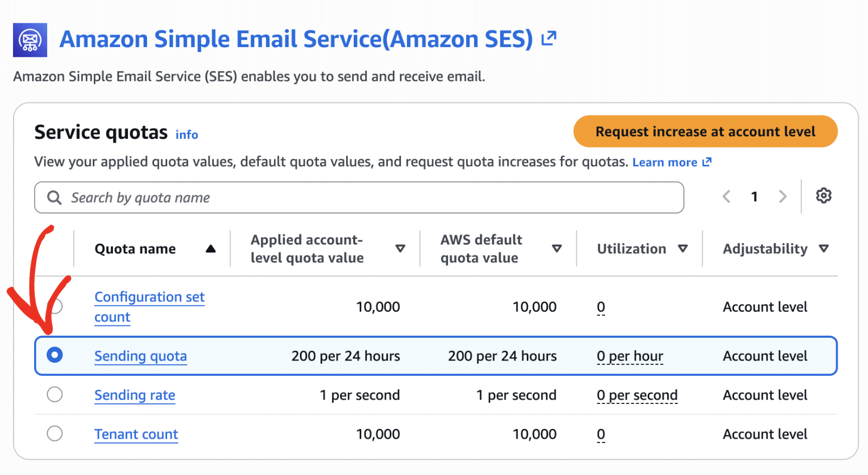Click utilization 0 in Configuration set count row
The width and height of the screenshot is (868, 475).
601,307
